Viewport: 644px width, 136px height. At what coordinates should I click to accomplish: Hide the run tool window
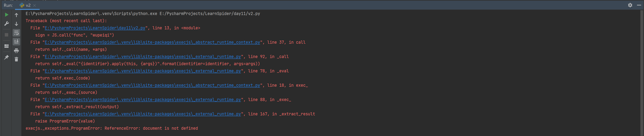pyautogui.click(x=639, y=5)
